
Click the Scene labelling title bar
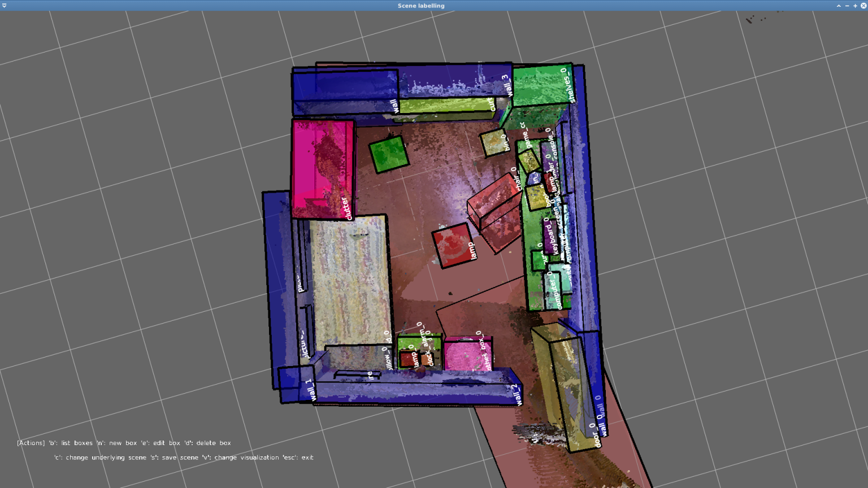tap(420, 6)
